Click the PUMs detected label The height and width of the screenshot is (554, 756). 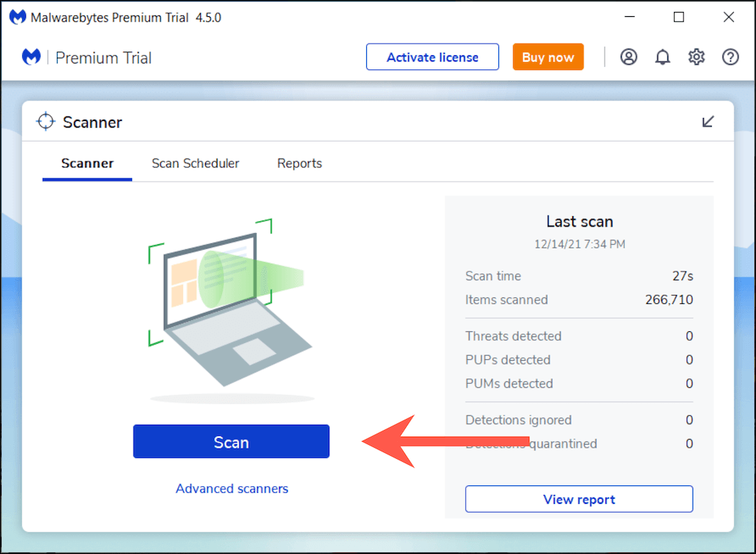tap(509, 384)
